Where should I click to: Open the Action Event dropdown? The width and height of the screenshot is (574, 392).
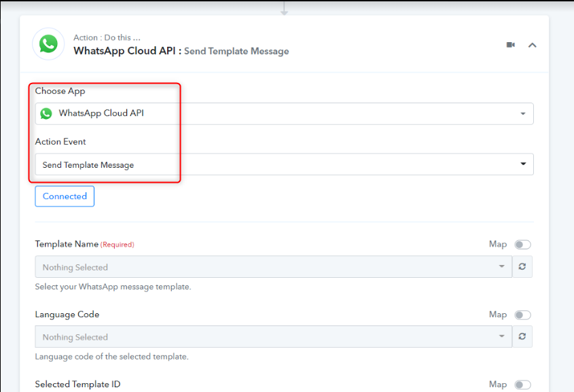(x=284, y=164)
